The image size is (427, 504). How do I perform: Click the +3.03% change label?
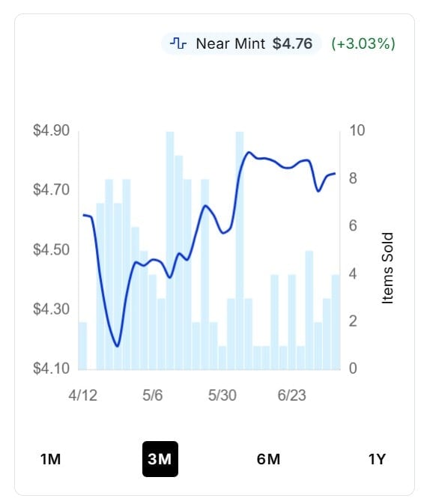coord(363,43)
